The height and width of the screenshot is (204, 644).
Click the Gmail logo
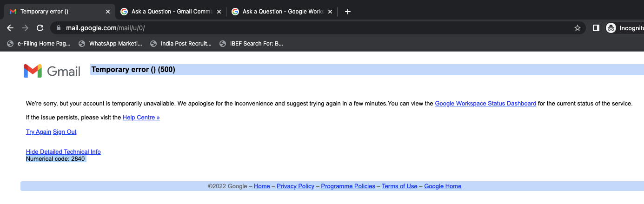52,71
